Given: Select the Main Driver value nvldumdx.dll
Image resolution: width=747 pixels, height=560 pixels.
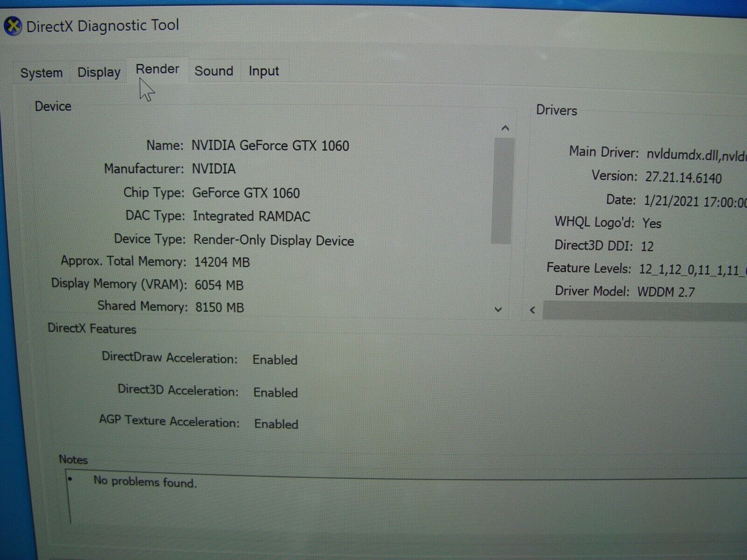Looking at the screenshot, I should coord(696,155).
